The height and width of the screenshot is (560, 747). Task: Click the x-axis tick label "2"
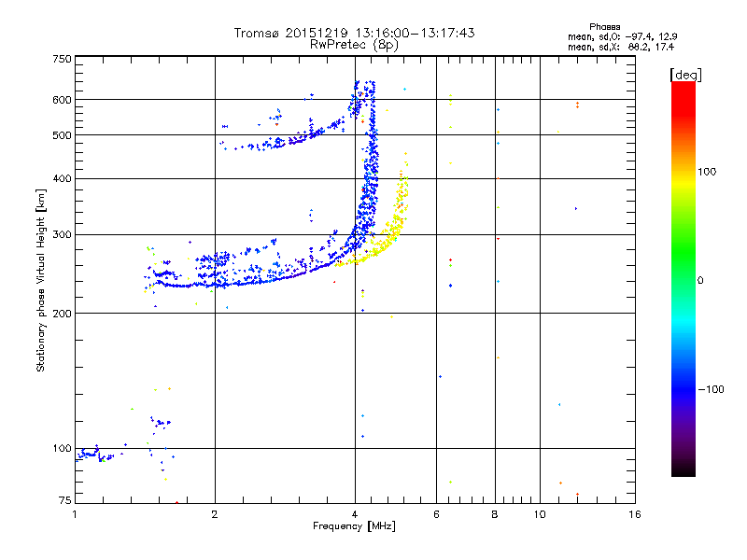pos(215,514)
